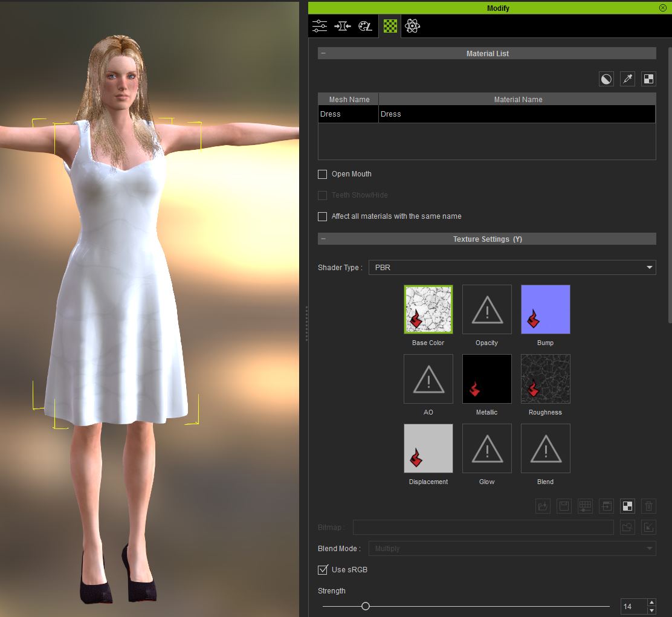
Task: Uncheck the Use sRGB option
Action: tap(323, 569)
